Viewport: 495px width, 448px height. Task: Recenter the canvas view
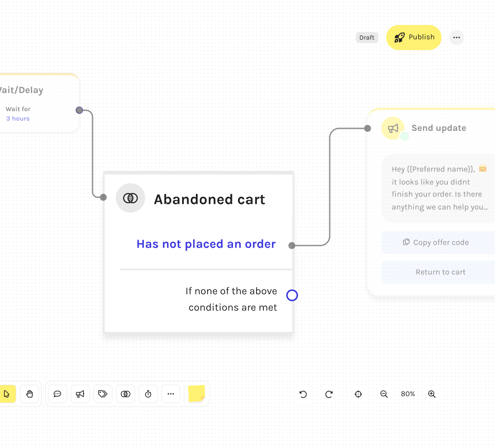tap(358, 394)
